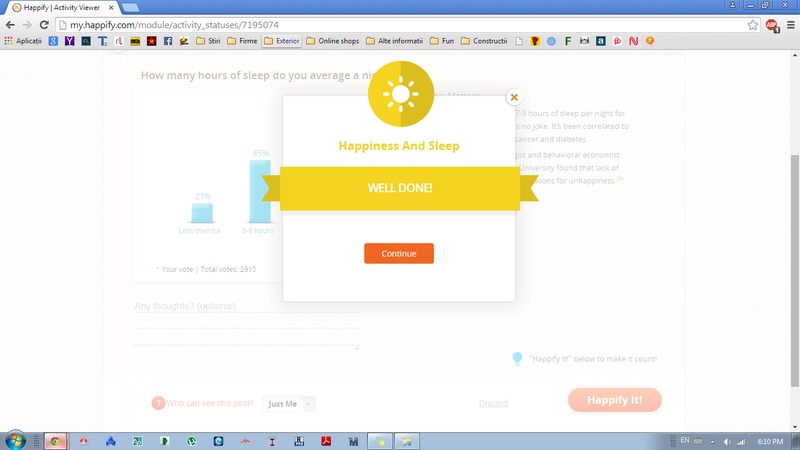Open the red N bookmark icon
This screenshot has width=800, height=450.
(633, 41)
